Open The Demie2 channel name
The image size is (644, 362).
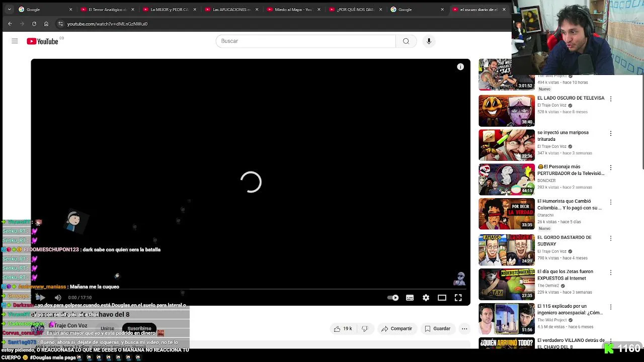[x=548, y=286]
